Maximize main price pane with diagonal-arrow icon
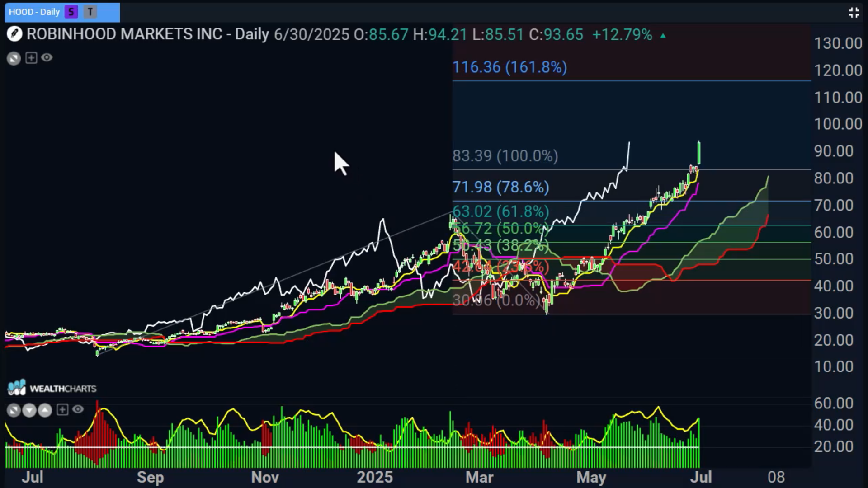Viewport: 868px width, 488px height. click(x=14, y=58)
